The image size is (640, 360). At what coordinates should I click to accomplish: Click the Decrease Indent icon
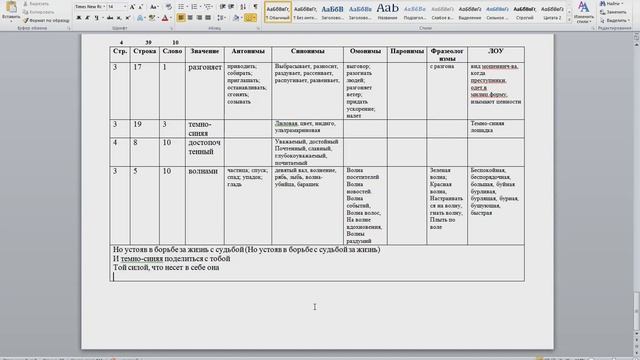[222, 7]
